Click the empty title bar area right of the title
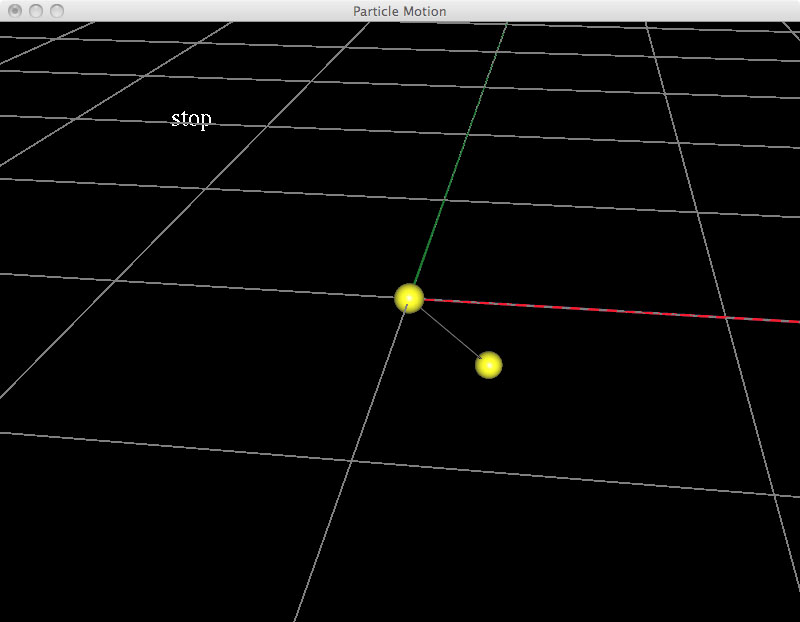Viewport: 800px width, 622px height. click(x=620, y=11)
